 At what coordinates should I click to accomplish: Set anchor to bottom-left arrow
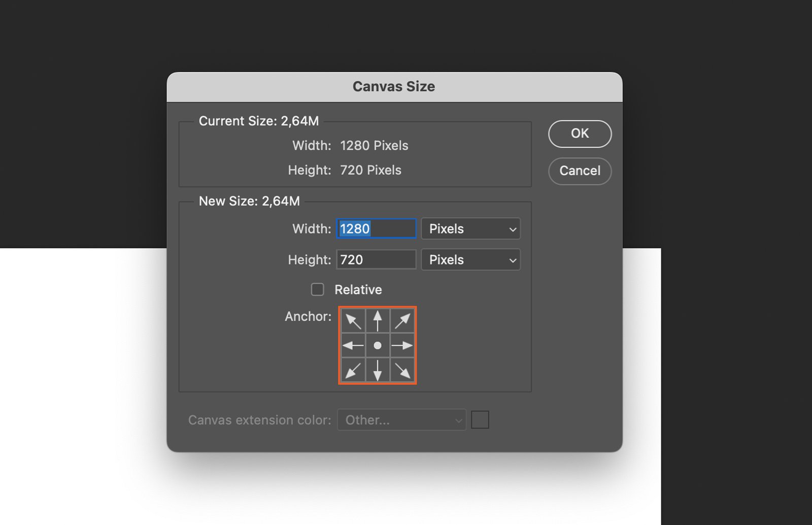353,370
